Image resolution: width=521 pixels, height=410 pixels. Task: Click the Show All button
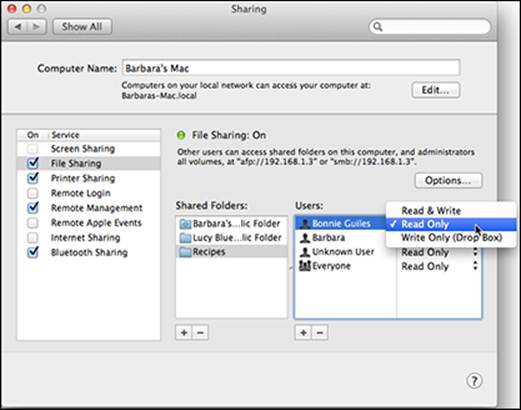pyautogui.click(x=82, y=27)
